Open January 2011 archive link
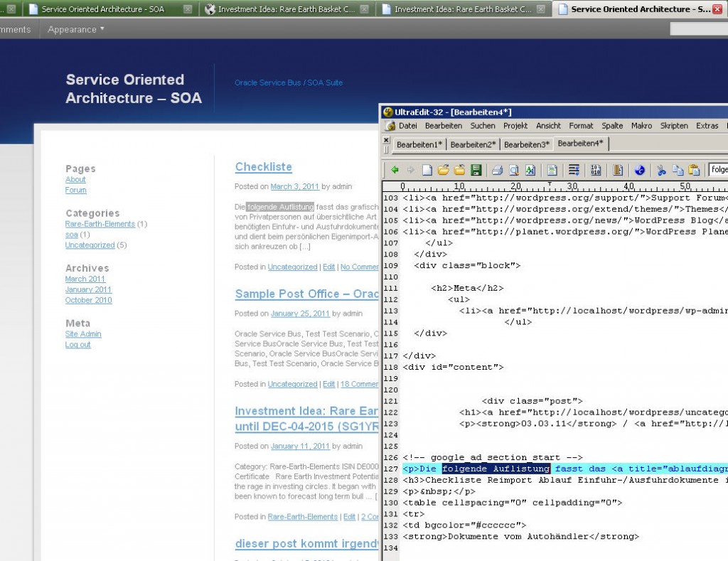The image size is (728, 561). click(88, 289)
